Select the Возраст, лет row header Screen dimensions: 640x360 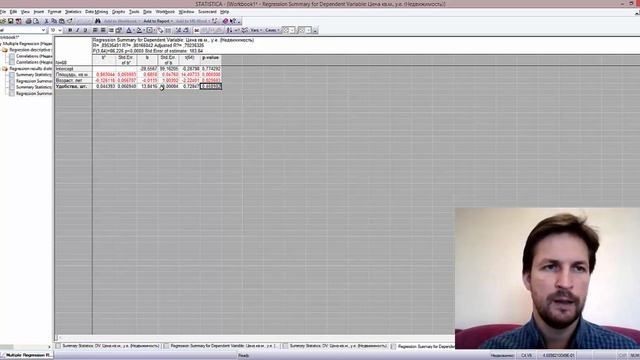73,80
